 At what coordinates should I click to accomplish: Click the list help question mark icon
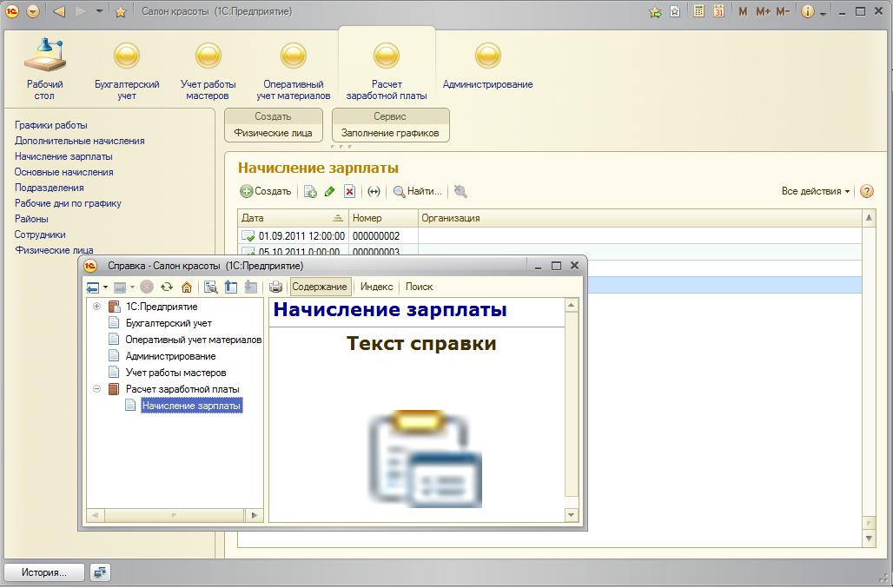pyautogui.click(x=866, y=191)
